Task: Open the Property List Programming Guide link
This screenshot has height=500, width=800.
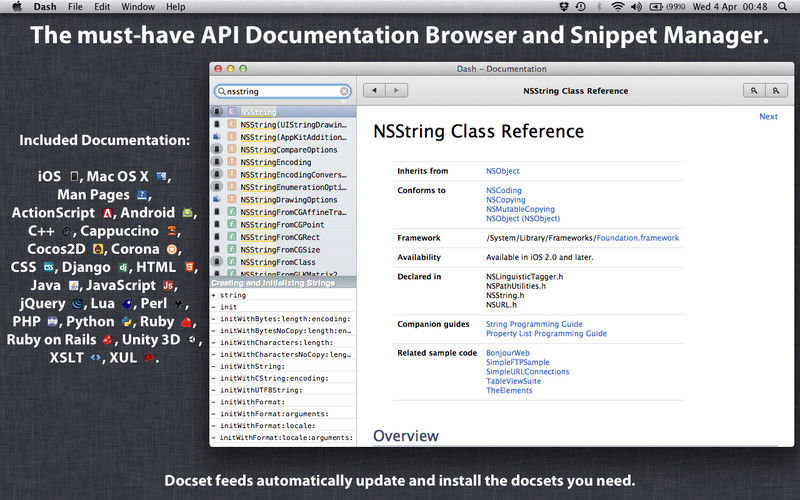Action: point(546,334)
